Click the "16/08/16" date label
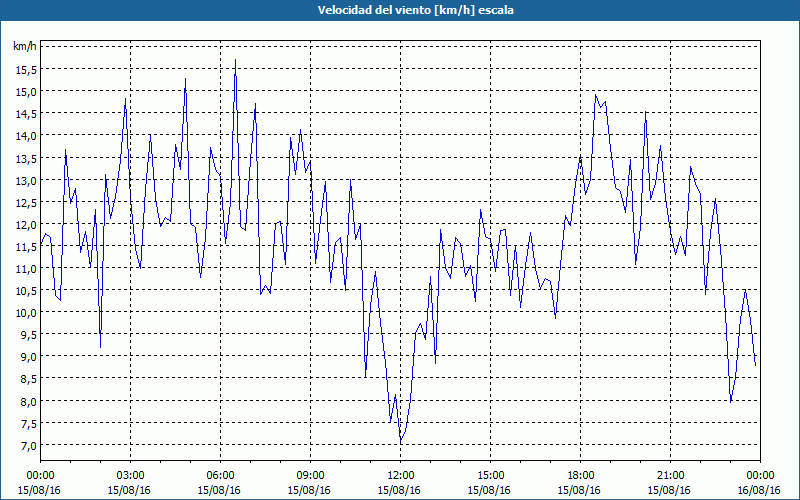This screenshot has height=500, width=800. tap(759, 490)
